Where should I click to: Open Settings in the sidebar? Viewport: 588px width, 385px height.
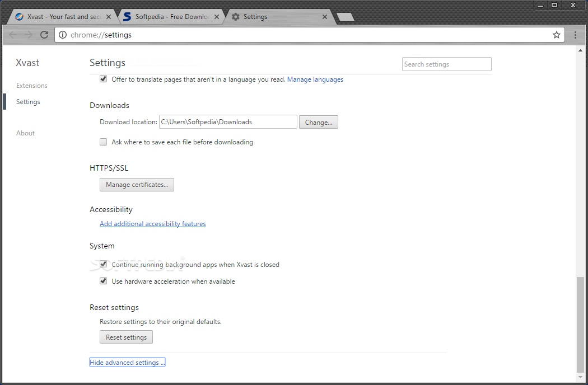(28, 102)
